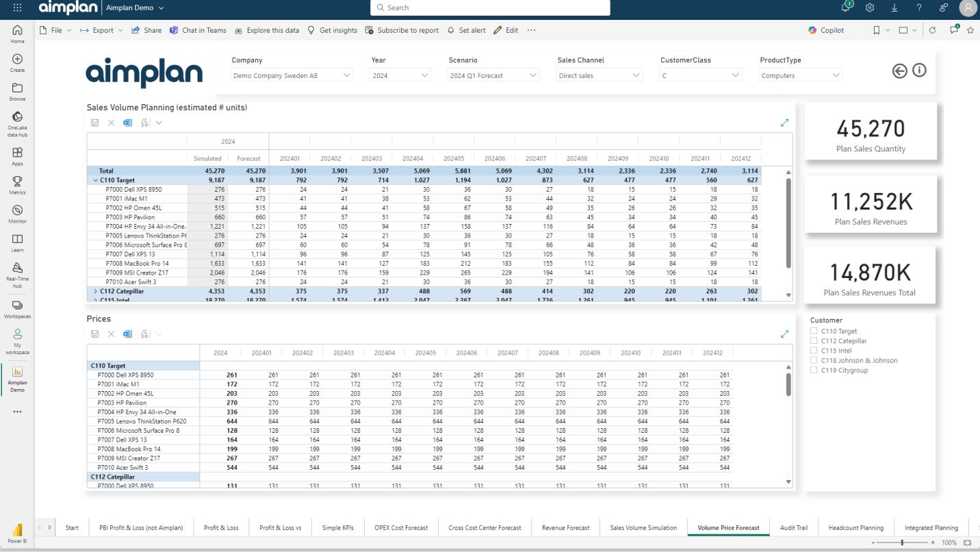Viewport: 980px width, 552px height.
Task: Expand the Prices table fullscreen
Action: tap(784, 334)
